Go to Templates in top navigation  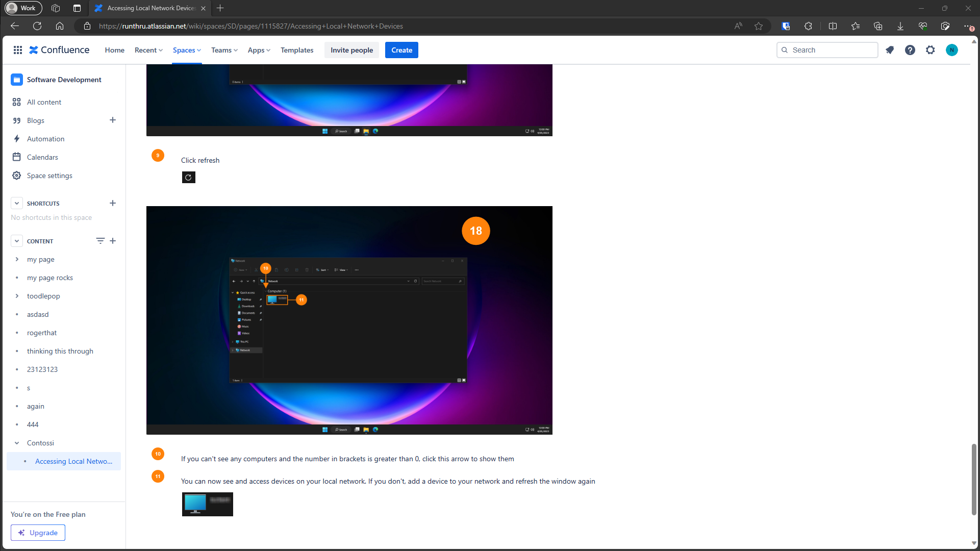pos(297,50)
